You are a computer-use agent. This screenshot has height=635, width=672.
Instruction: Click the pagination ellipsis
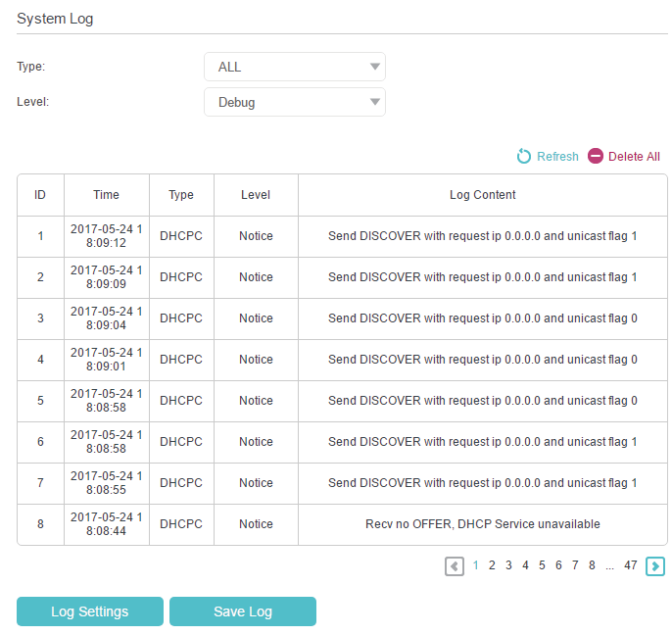(609, 565)
